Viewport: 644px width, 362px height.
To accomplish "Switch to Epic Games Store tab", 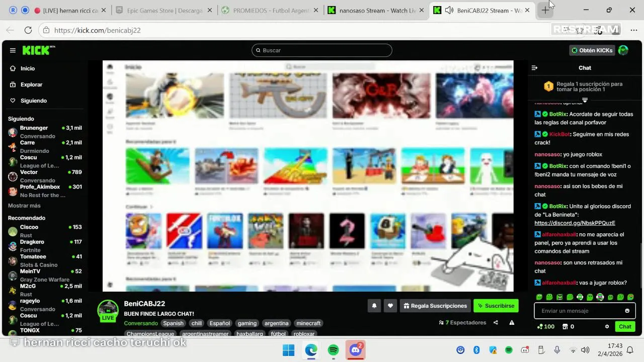I will [x=163, y=10].
